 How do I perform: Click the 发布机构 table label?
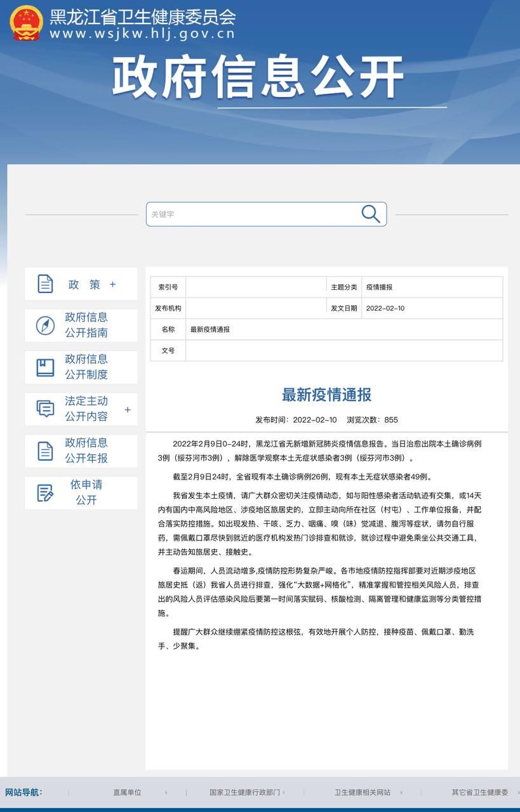tap(168, 308)
